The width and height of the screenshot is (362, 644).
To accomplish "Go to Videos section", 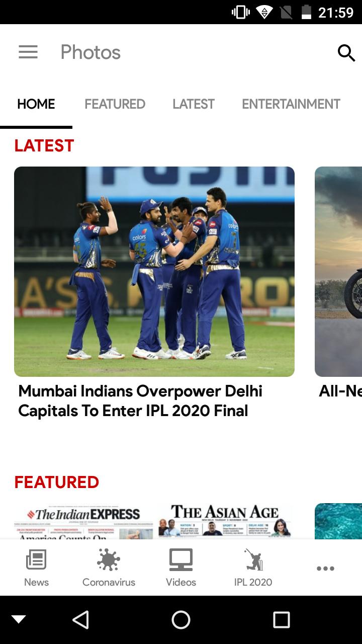I will tap(181, 569).
